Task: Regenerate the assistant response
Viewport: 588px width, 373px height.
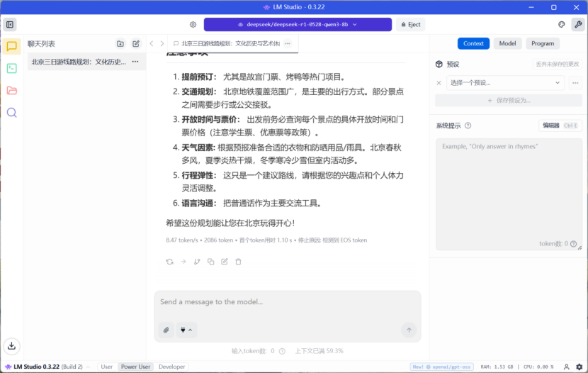Action: (169, 262)
